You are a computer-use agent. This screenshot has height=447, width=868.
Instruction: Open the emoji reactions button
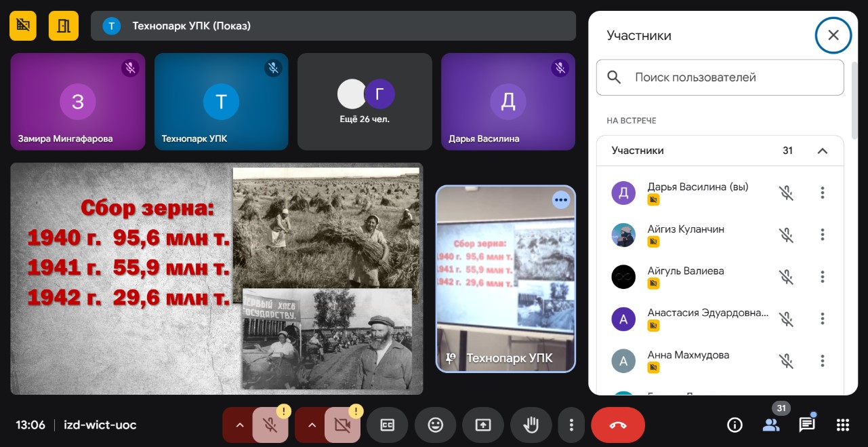[435, 425]
